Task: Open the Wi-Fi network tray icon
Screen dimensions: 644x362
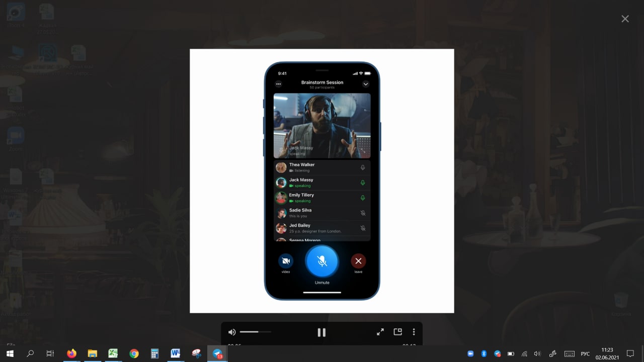Action: (524, 353)
